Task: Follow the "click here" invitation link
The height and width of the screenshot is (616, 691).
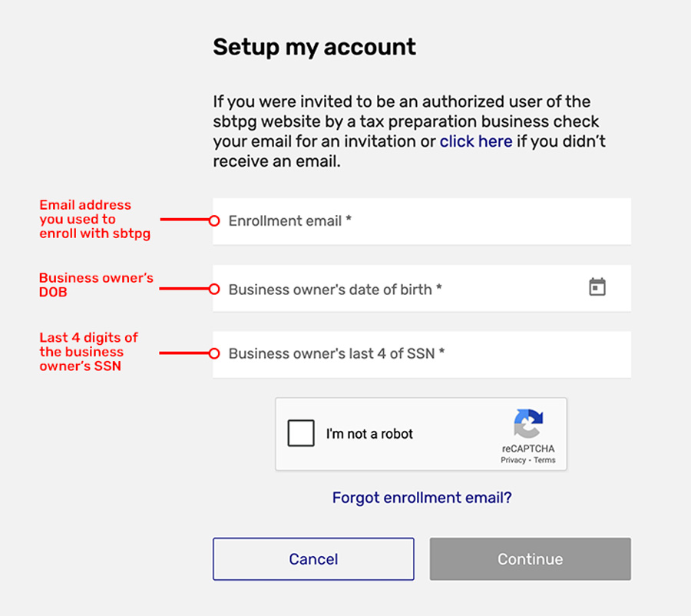Action: click(x=476, y=141)
